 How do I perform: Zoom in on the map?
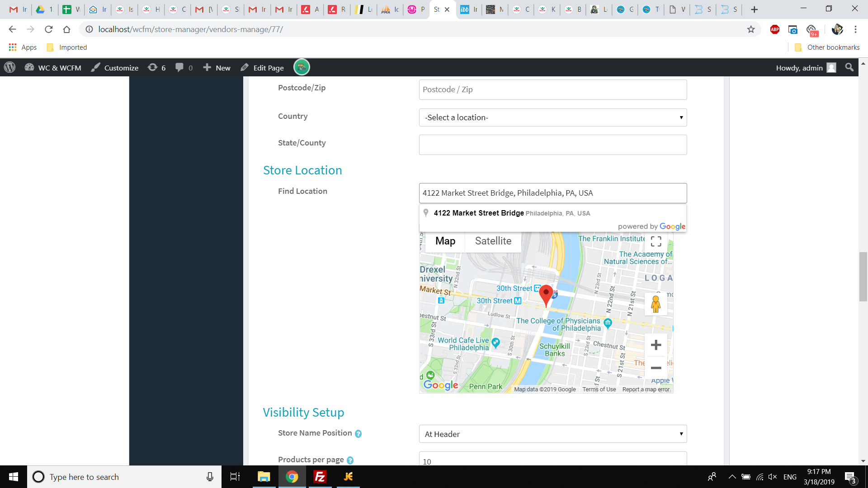(656, 345)
